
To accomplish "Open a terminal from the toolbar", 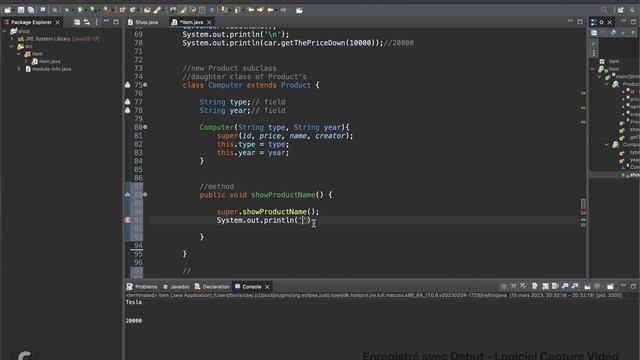I will (42, 9).
